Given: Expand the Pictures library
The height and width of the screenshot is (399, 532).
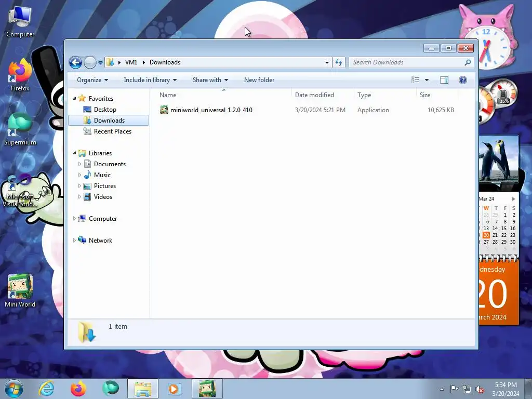Looking at the screenshot, I should 79,186.
